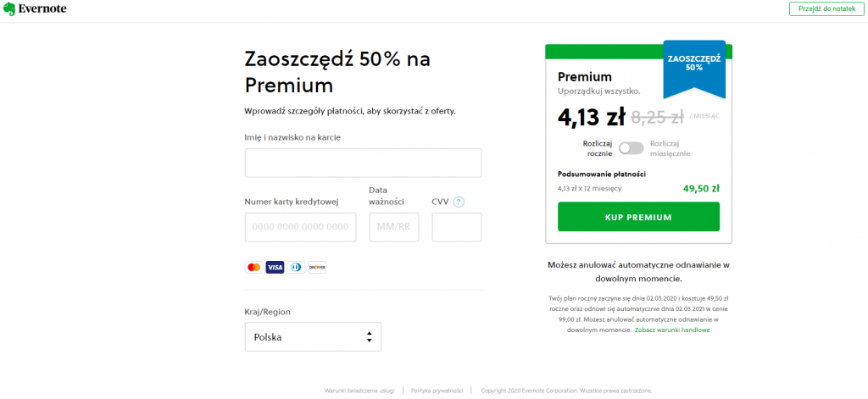
Task: Click the Diners Club card icon
Action: (x=296, y=267)
